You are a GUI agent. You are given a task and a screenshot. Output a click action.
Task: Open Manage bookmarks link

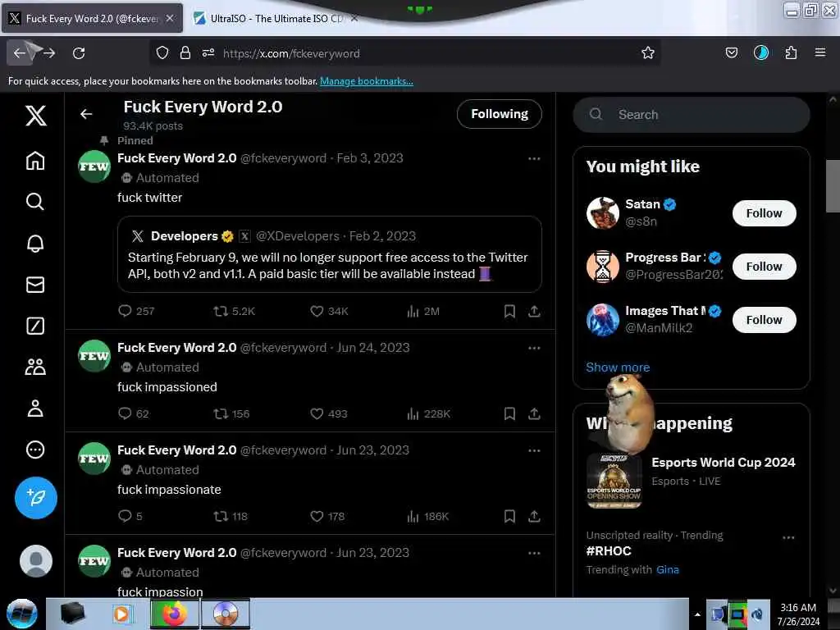[x=367, y=81]
